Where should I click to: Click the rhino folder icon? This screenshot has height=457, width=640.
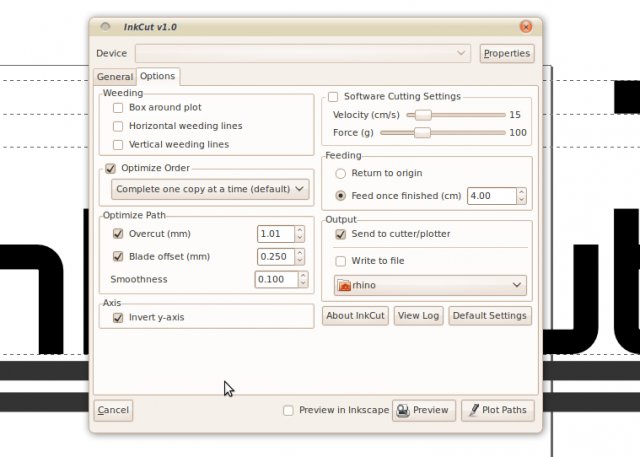pos(344,285)
